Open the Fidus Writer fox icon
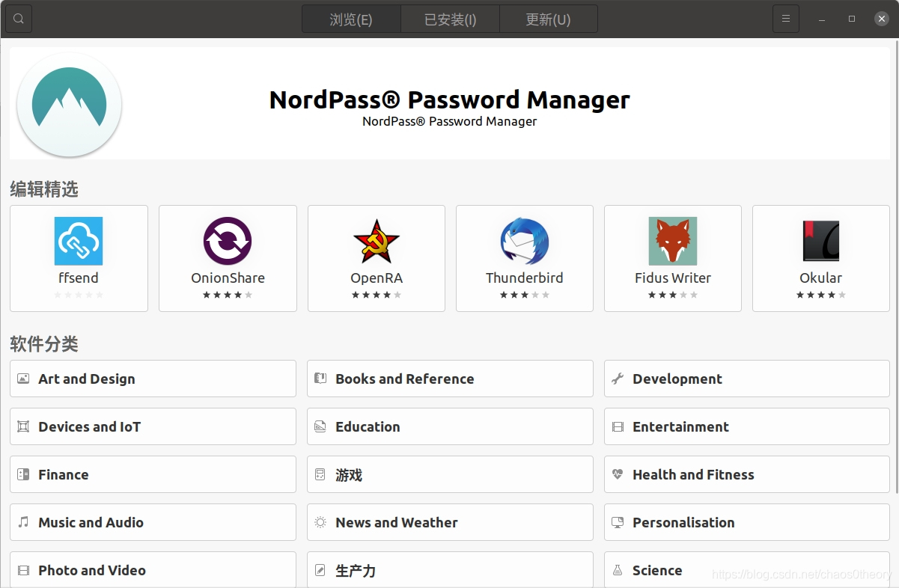Screen dimensions: 899x588 coord(673,241)
